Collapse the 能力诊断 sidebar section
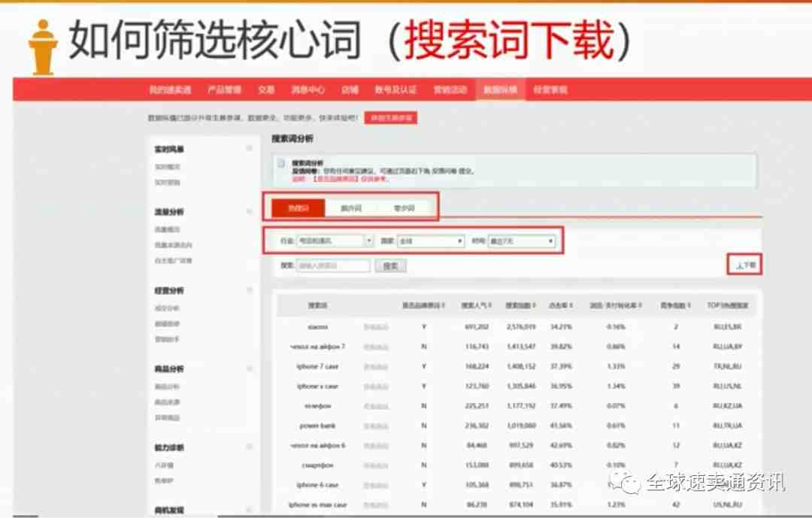812x518 pixels. point(250,447)
